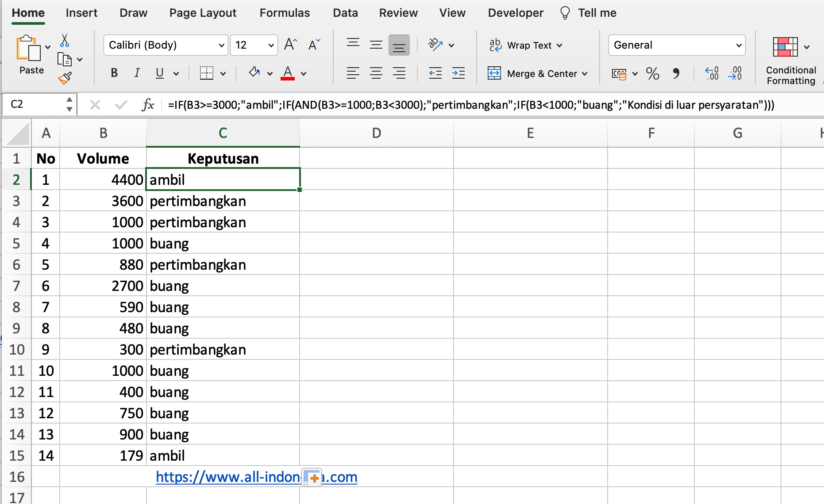Click the Increase Font Size icon

(x=290, y=45)
